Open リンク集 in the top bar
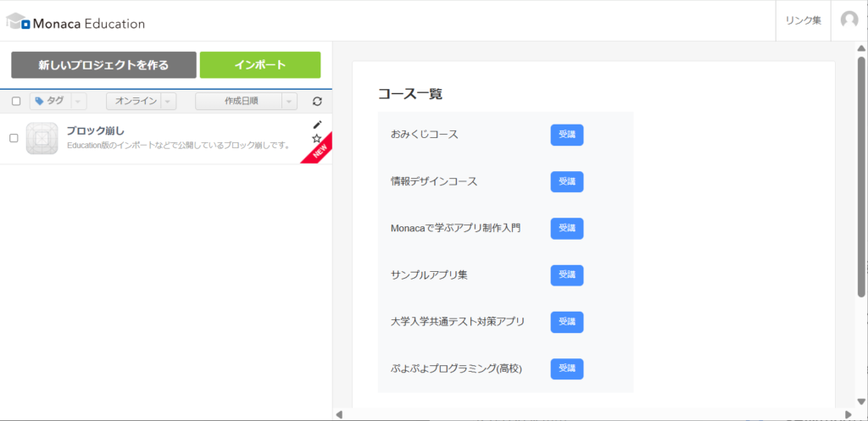 [803, 20]
